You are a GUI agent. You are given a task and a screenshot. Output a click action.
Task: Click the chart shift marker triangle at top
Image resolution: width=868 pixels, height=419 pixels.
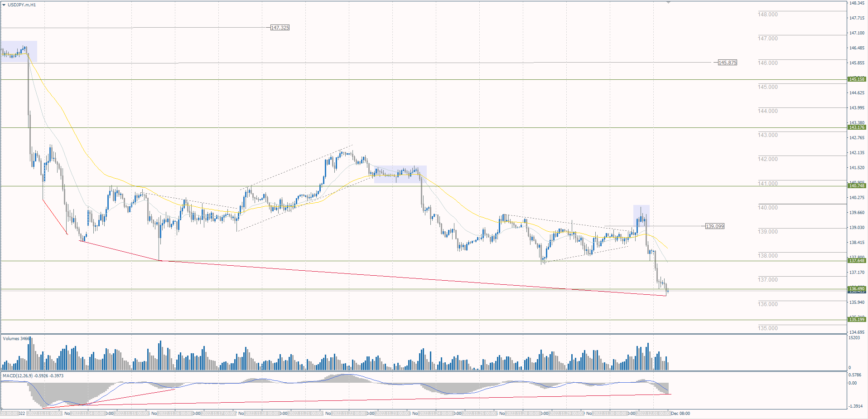pyautogui.click(x=668, y=2)
